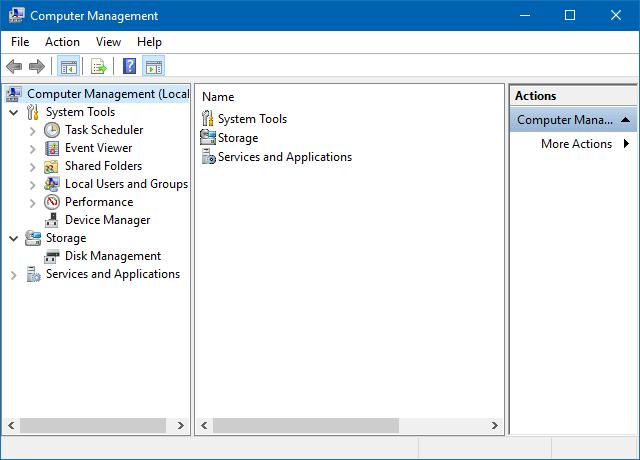The image size is (640, 460).
Task: Click the Export List toolbar icon
Action: [99, 67]
